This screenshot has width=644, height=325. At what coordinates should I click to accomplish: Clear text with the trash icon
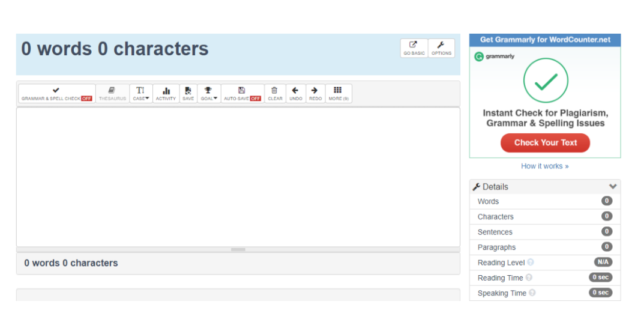[x=275, y=91]
